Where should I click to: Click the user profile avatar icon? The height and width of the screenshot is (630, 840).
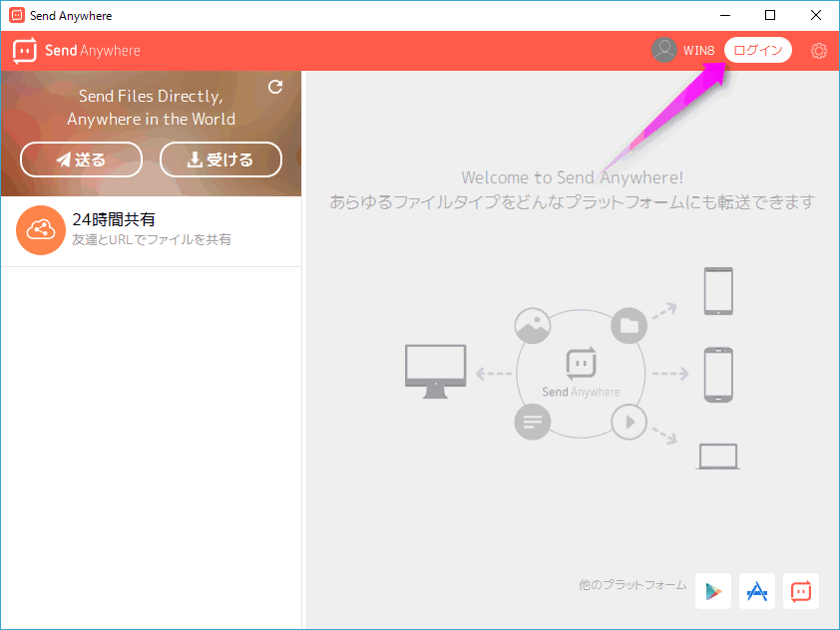(664, 51)
